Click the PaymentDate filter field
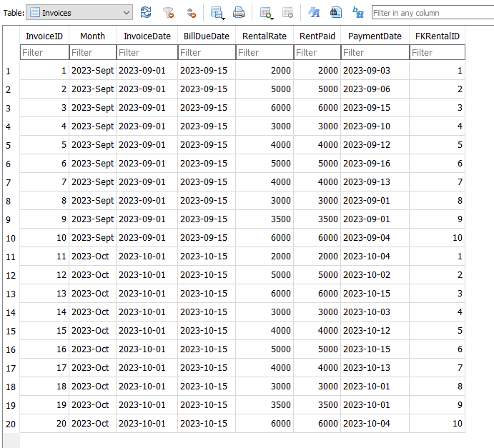The image size is (494, 448). (x=375, y=52)
